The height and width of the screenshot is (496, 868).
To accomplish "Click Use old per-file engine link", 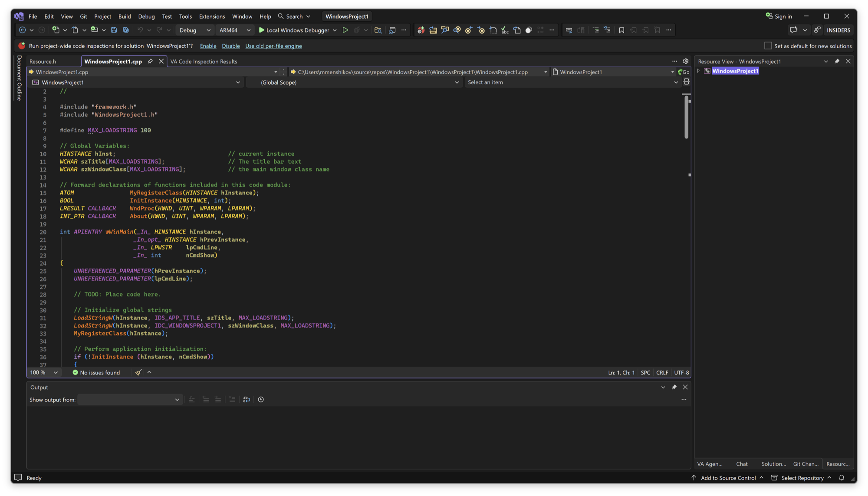I will coord(273,46).
